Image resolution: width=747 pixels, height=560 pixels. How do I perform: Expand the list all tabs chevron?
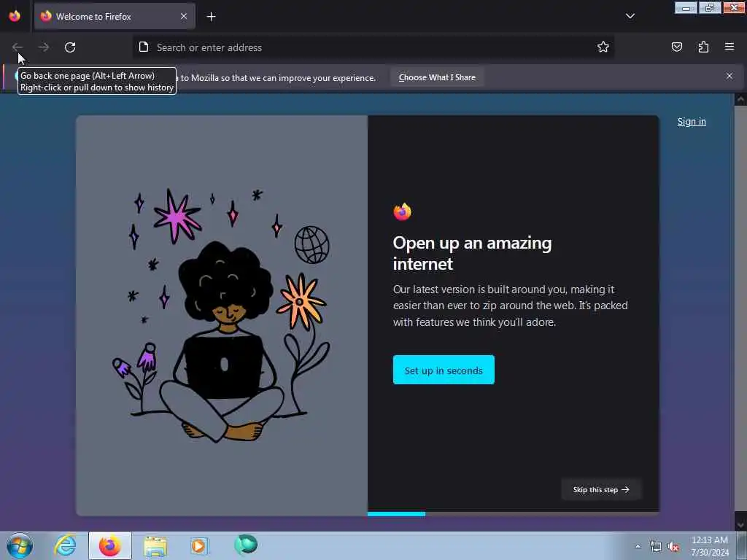click(x=630, y=16)
